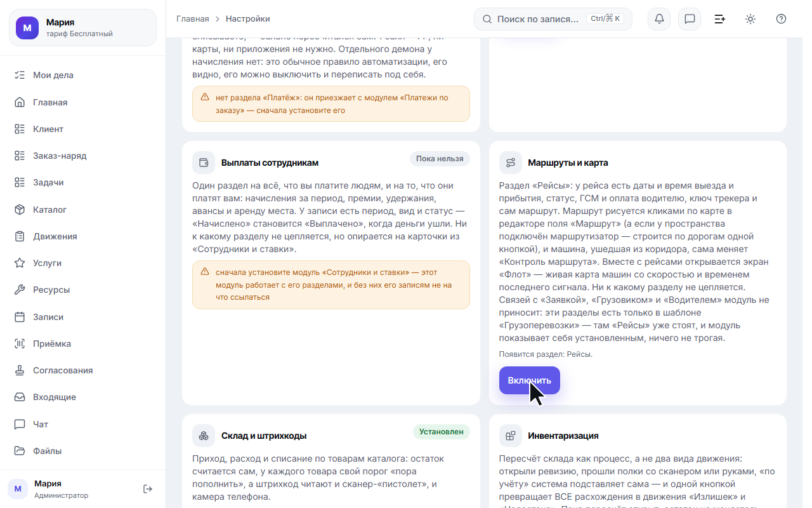Click the Задачи sidebar icon

(x=20, y=182)
